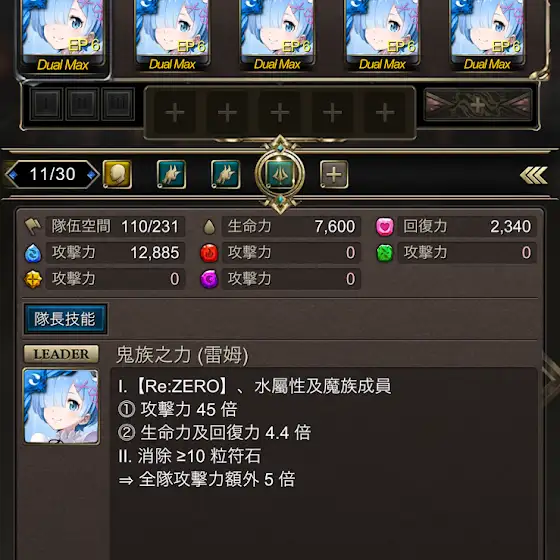Add item in third empty plus slot
This screenshot has height=560, width=560.
pos(280,112)
